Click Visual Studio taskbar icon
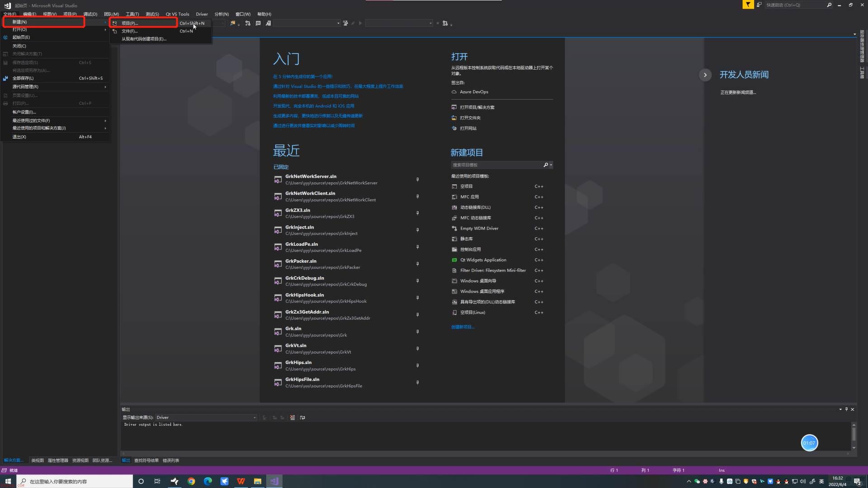 [x=274, y=481]
